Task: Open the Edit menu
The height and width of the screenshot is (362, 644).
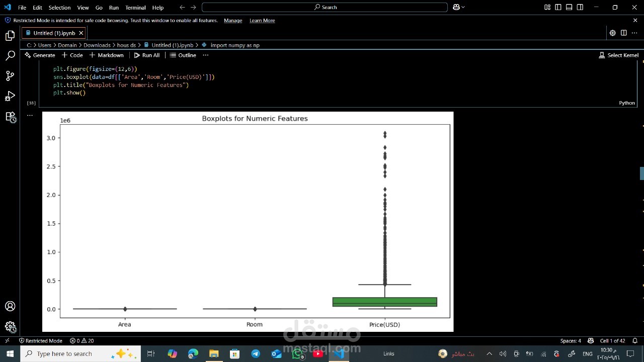Action: click(x=37, y=8)
